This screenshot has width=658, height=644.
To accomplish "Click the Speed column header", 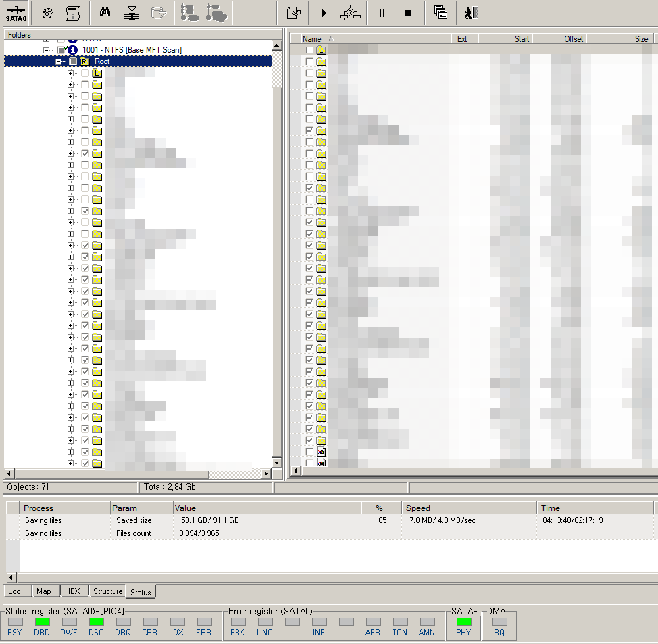I will click(x=469, y=508).
